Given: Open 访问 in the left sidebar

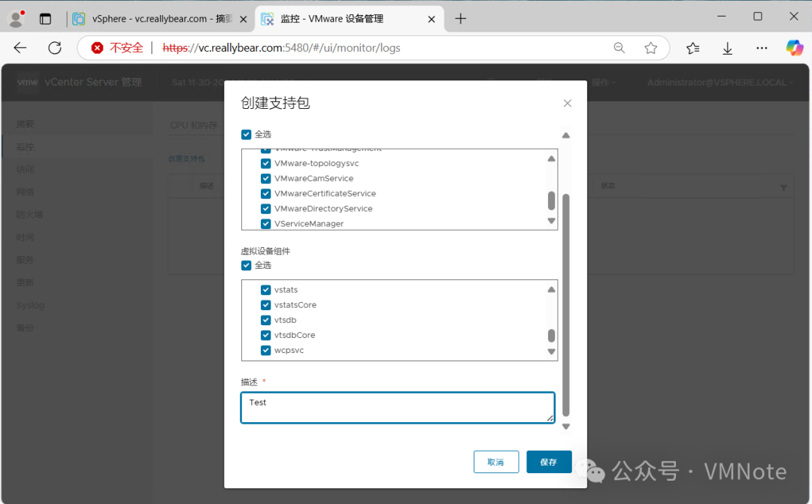Looking at the screenshot, I should coord(25,169).
